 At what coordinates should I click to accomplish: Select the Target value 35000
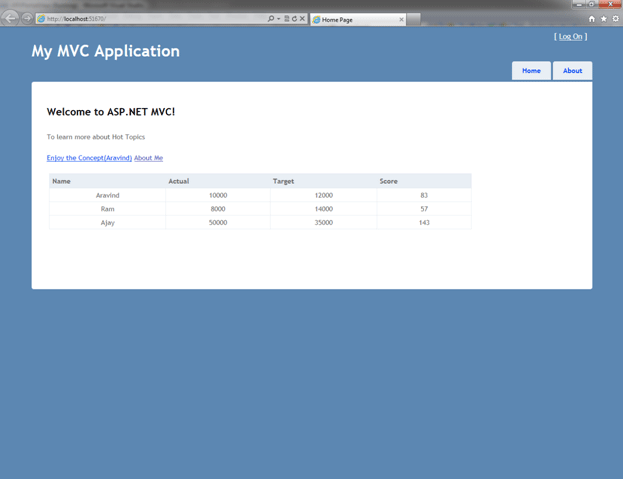click(x=324, y=223)
